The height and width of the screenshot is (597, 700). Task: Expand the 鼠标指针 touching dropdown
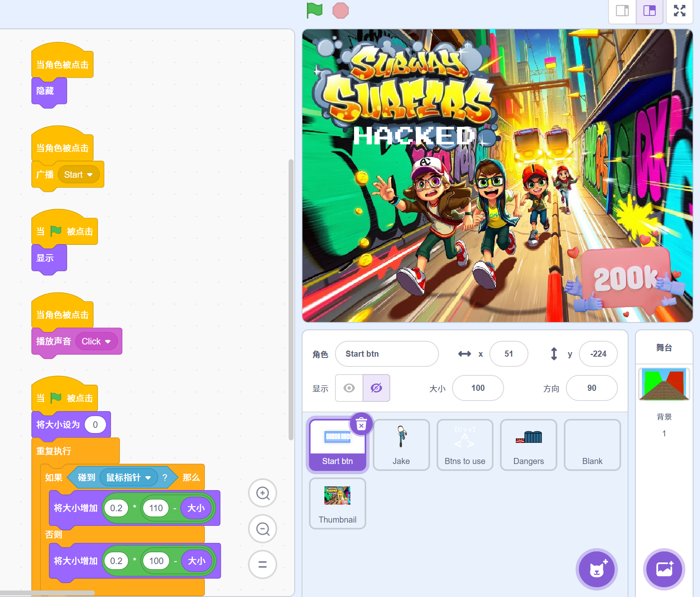click(x=148, y=478)
